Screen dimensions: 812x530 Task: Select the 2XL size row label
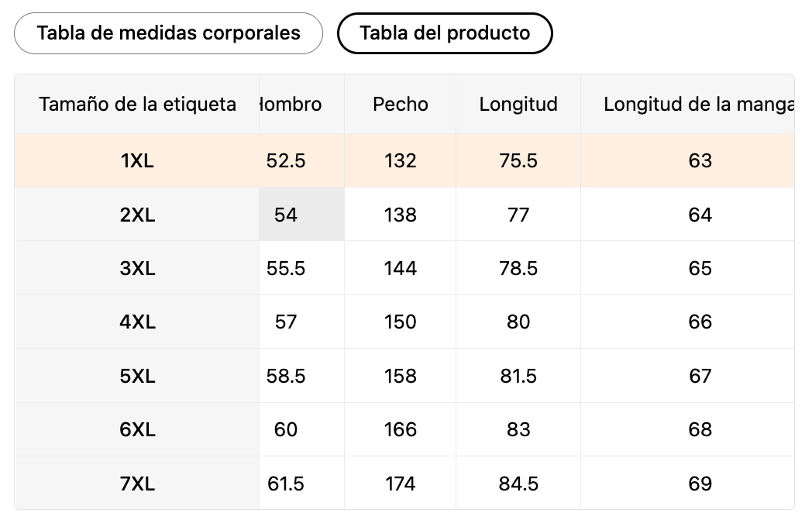(137, 215)
